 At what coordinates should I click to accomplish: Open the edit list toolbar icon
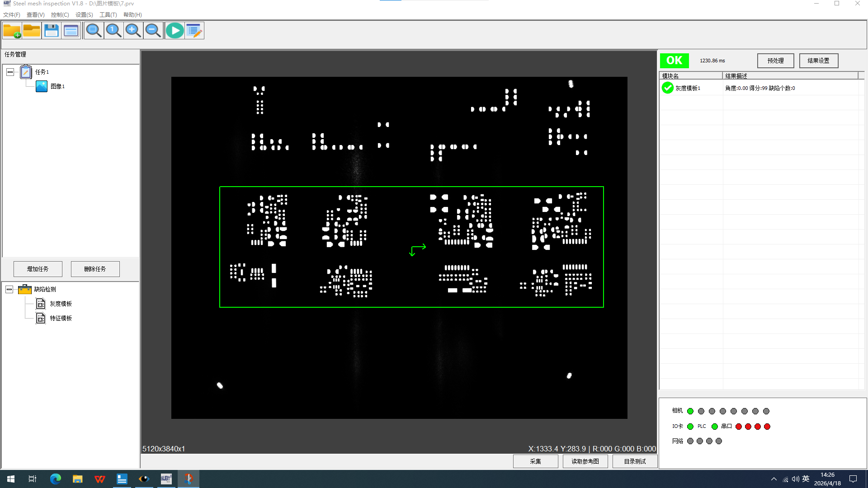coord(194,31)
